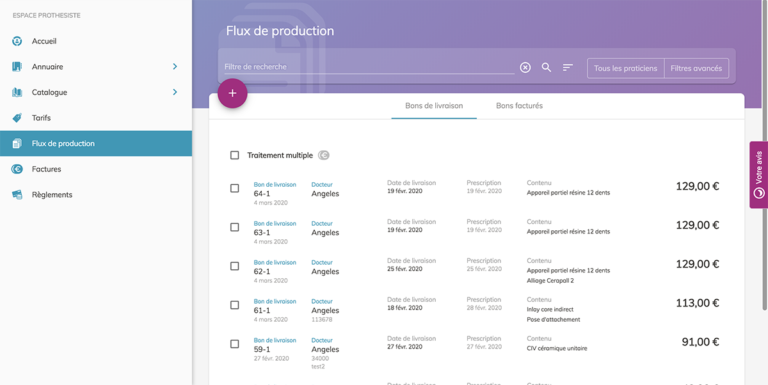Screen dimensions: 768x385
Task: Open Factures in the sidebar menu
Action: (x=96, y=169)
